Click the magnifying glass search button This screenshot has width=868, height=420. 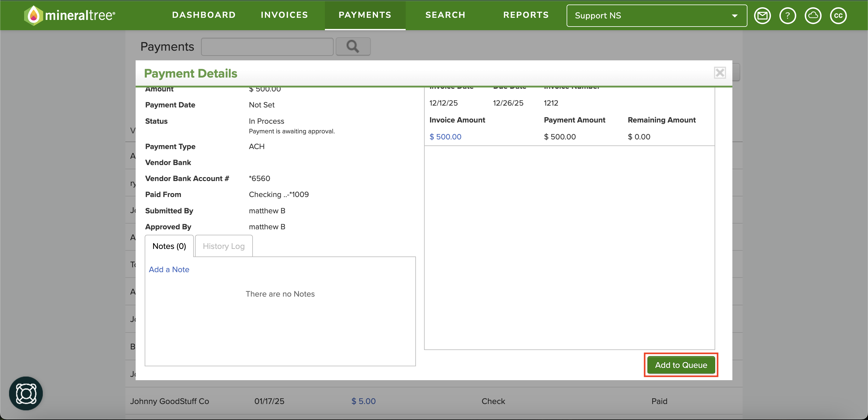click(353, 46)
